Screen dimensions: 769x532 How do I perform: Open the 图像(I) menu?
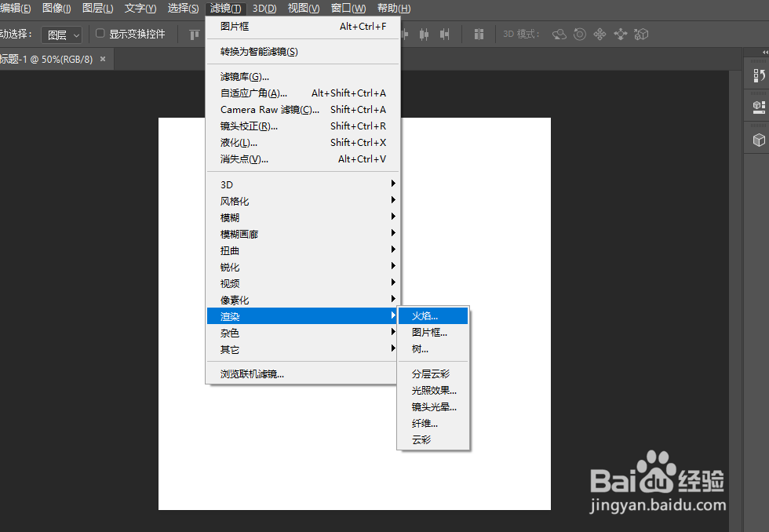click(x=56, y=9)
